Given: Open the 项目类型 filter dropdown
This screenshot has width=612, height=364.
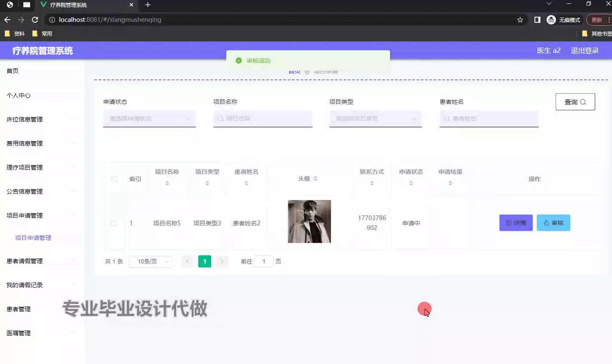Looking at the screenshot, I should [375, 118].
